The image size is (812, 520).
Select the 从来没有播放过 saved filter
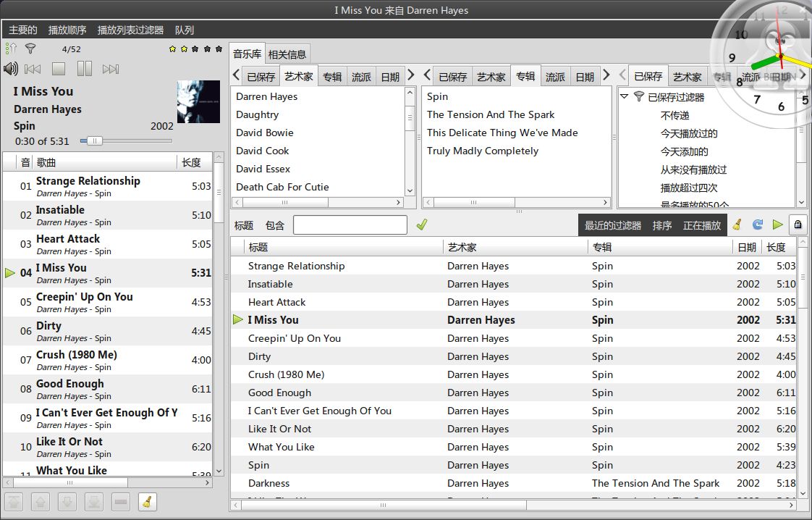coord(693,169)
